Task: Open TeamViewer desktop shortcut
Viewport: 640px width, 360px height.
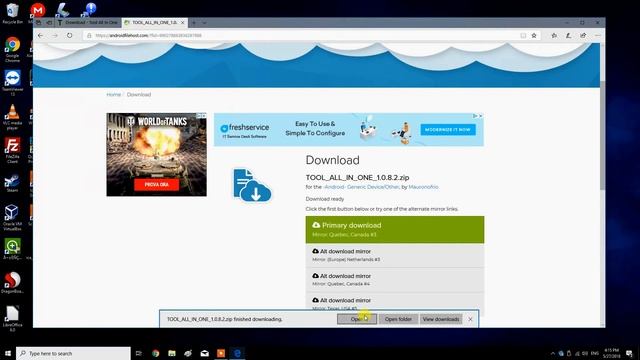Action: click(x=12, y=83)
